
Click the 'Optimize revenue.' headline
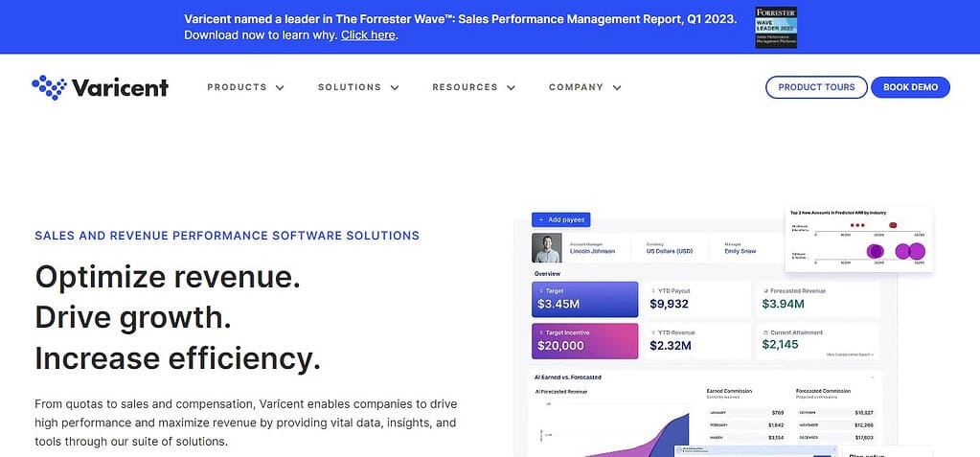[168, 277]
